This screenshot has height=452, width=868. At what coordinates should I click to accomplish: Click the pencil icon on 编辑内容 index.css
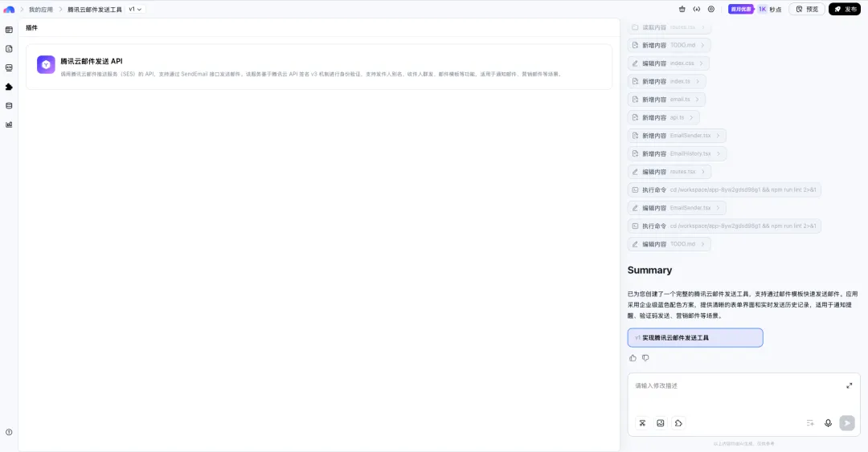[x=636, y=63]
